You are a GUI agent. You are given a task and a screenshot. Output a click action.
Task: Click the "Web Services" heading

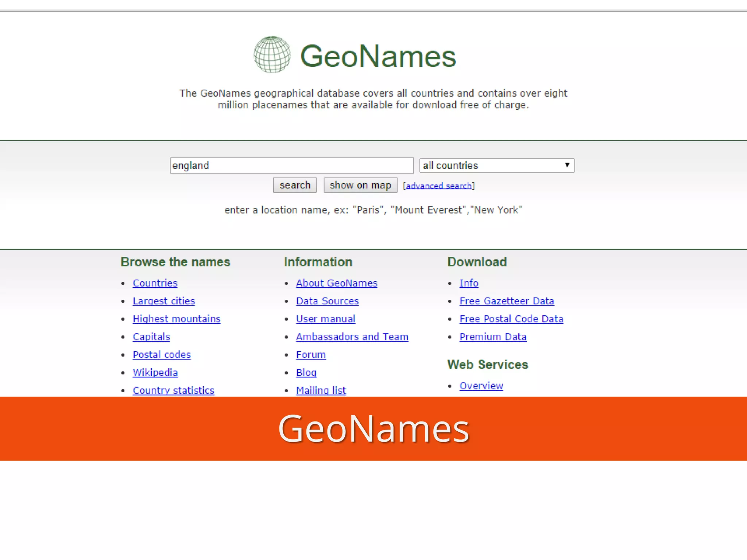488,365
